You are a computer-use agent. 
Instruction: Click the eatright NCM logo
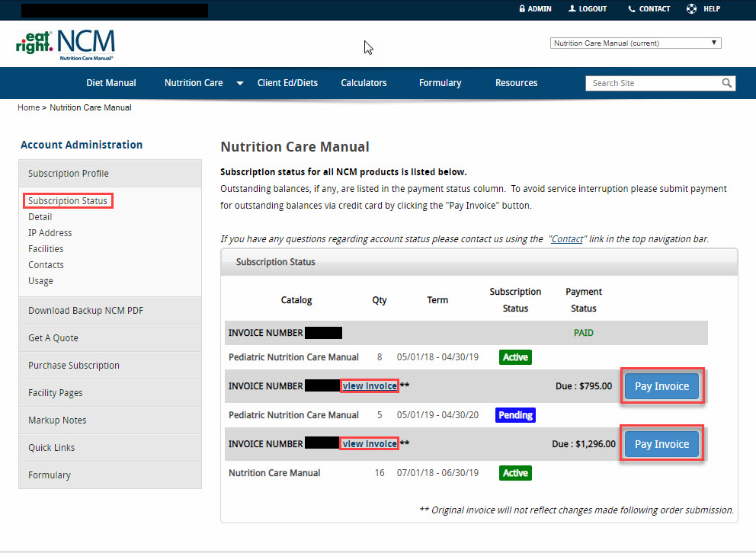click(x=66, y=45)
